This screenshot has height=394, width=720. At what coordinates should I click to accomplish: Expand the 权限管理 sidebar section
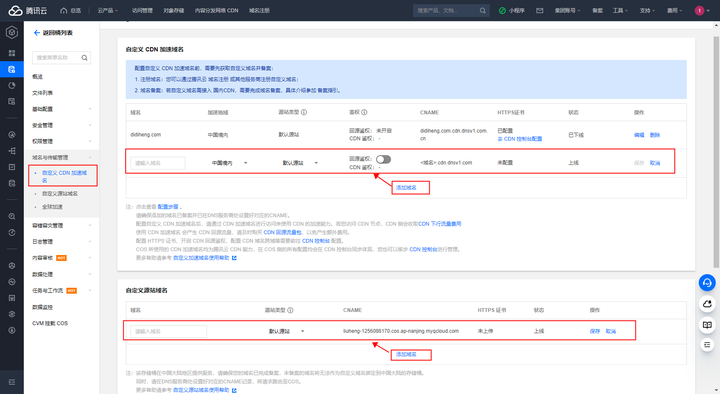coord(62,141)
